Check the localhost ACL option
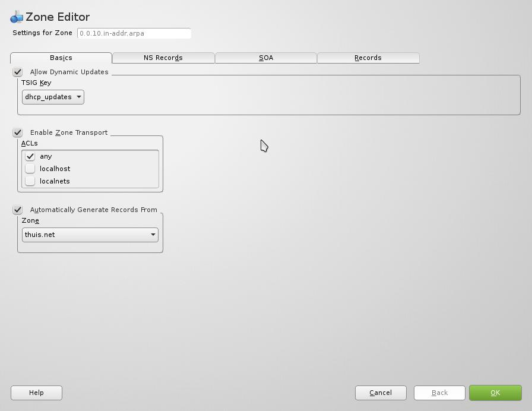The height and width of the screenshot is (411, 532). pyautogui.click(x=30, y=169)
